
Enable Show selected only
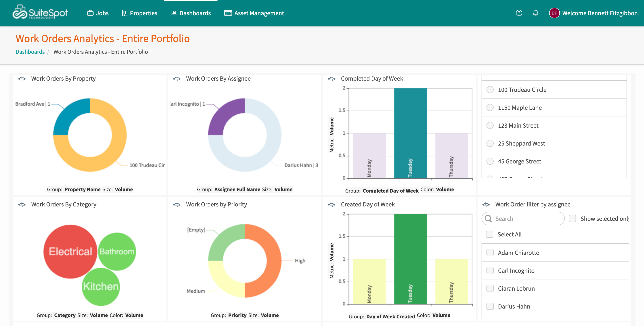point(572,219)
